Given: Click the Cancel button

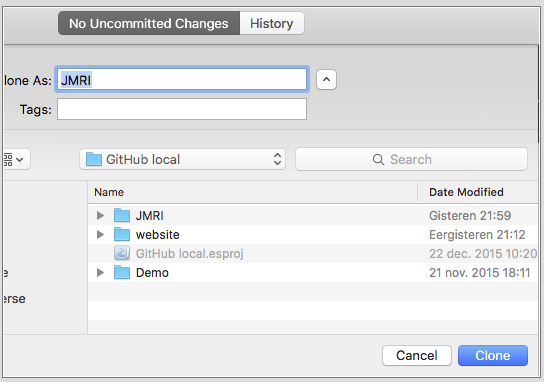Looking at the screenshot, I should [x=417, y=355].
